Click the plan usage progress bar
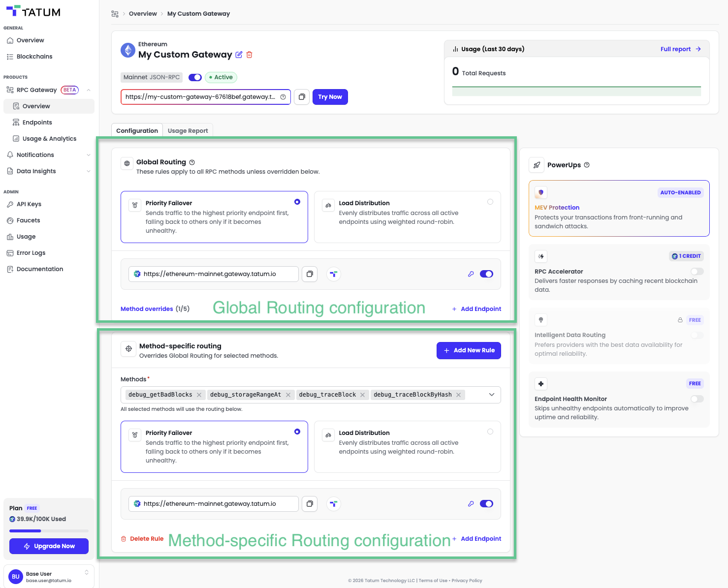This screenshot has width=728, height=588. (x=49, y=531)
